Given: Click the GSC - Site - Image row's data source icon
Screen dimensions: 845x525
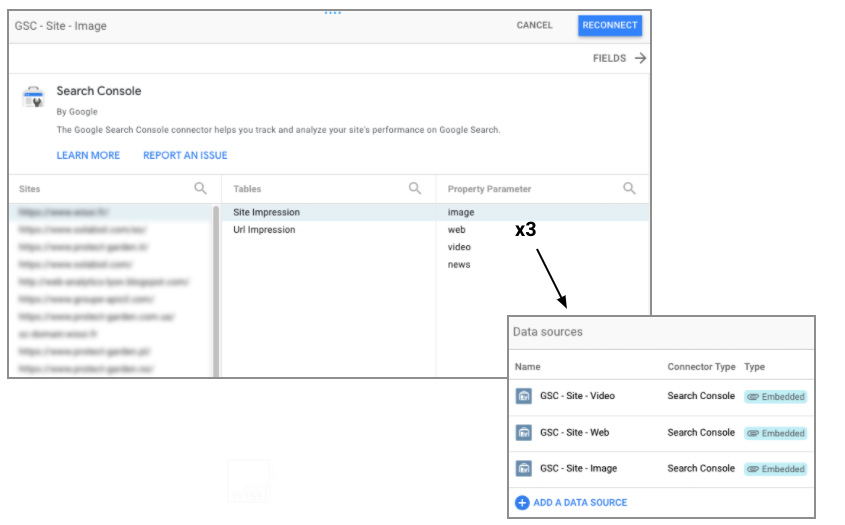Looking at the screenshot, I should 523,468.
